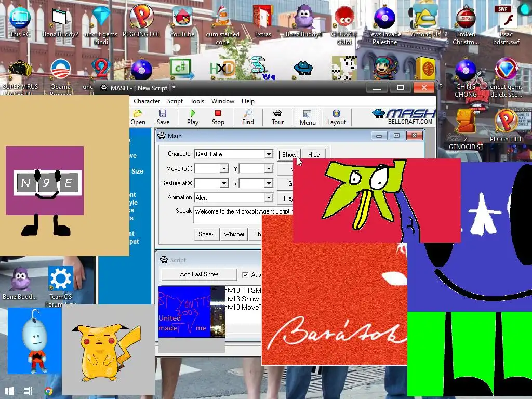532x399 pixels.
Task: Select the script line ending in .TTSM
Action: pos(243,290)
